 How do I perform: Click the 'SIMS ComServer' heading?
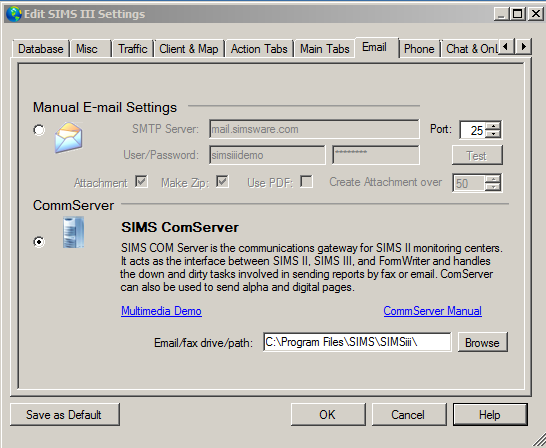pyautogui.click(x=180, y=227)
